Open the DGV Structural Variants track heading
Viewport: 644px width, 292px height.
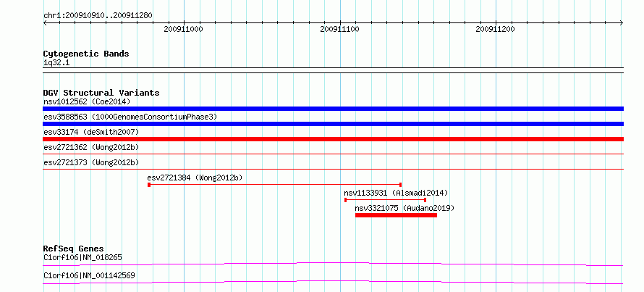[x=101, y=93]
